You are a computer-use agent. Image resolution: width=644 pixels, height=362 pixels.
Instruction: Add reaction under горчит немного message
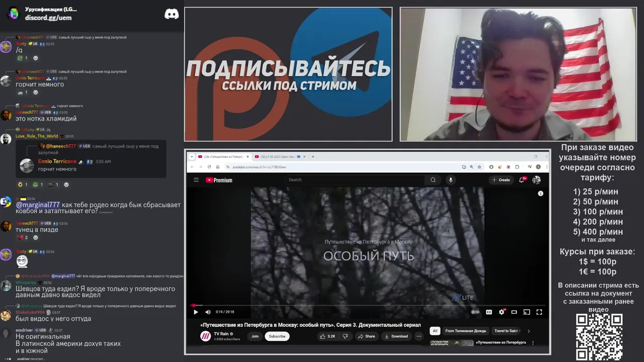35,93
